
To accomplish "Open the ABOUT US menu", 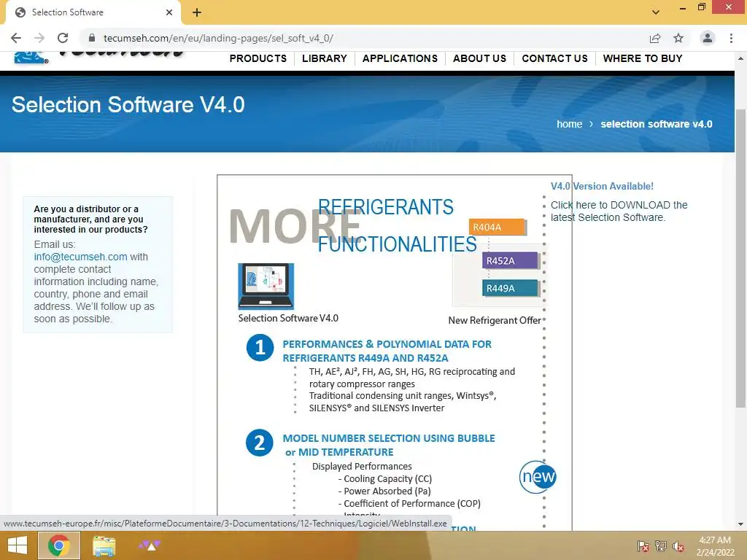I will [480, 58].
